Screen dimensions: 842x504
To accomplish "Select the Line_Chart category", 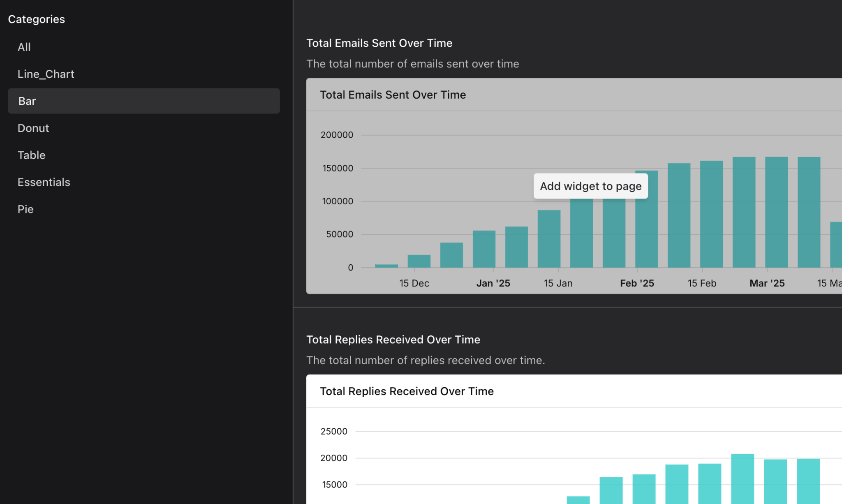I will (46, 74).
